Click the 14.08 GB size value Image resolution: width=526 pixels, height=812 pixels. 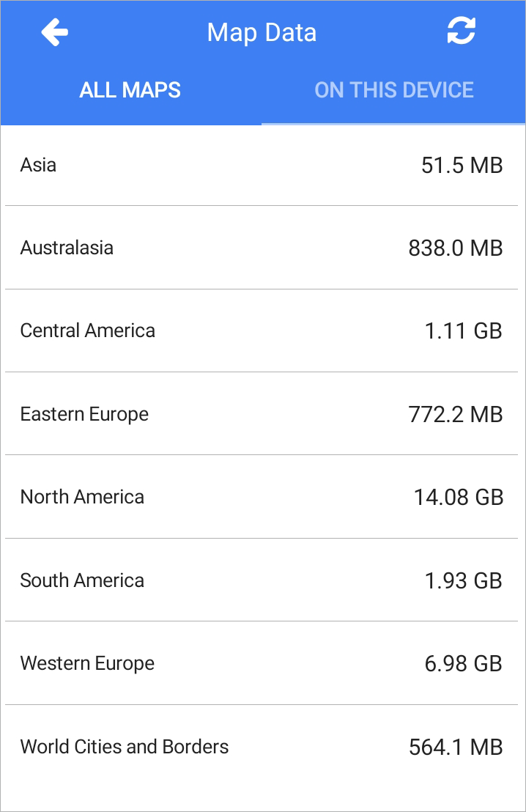coord(459,497)
